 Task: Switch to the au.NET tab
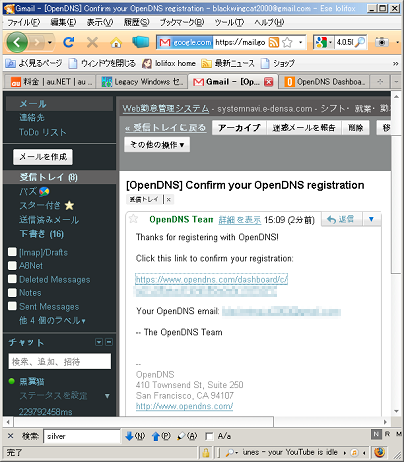coord(51,82)
